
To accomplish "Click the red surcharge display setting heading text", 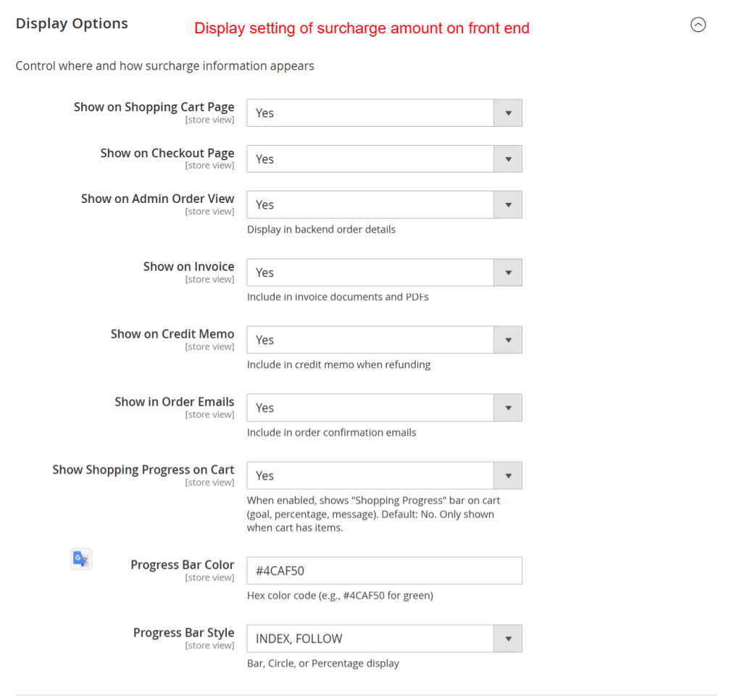I will point(361,28).
